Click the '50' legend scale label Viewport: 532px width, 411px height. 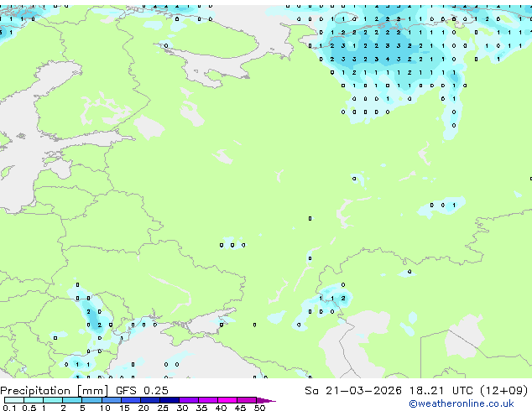pyautogui.click(x=259, y=408)
